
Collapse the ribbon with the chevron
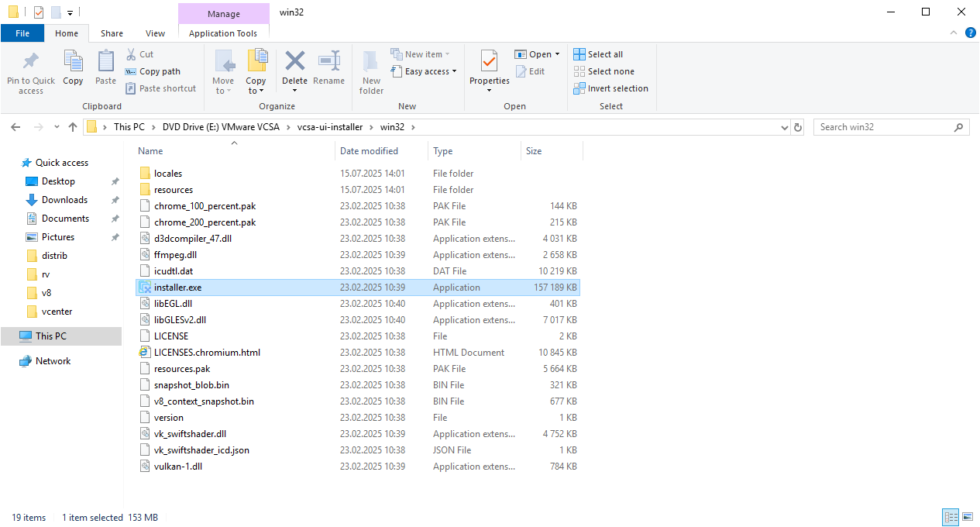pos(954,33)
